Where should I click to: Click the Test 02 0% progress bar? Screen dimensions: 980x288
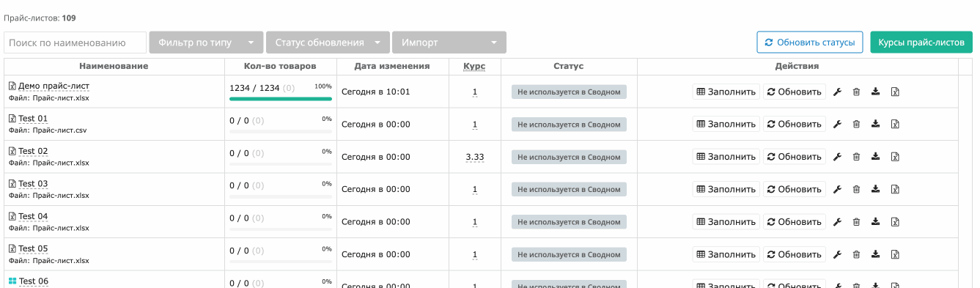281,163
